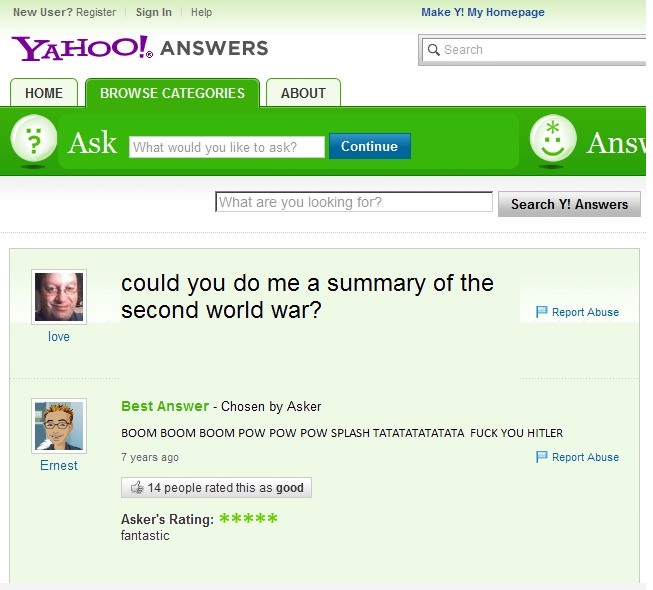Open the BROWSE CATEGORIES tab
653x590 pixels.
[x=172, y=92]
